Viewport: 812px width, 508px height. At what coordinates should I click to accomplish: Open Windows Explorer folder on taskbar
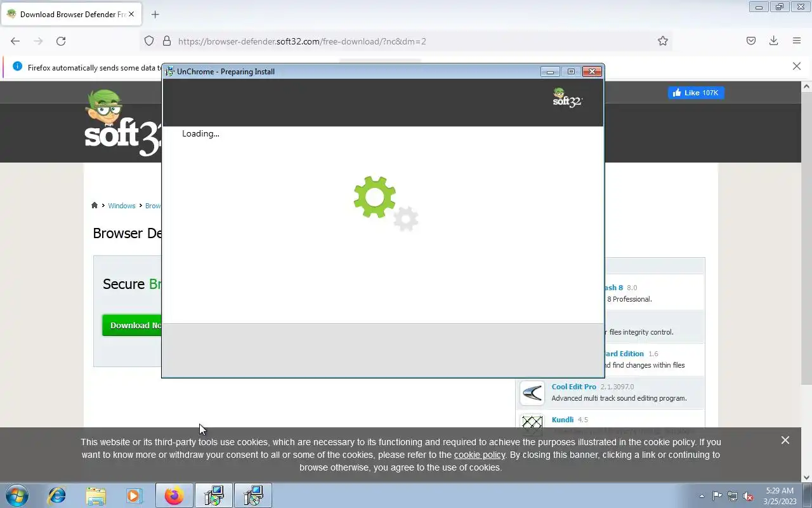click(x=96, y=495)
